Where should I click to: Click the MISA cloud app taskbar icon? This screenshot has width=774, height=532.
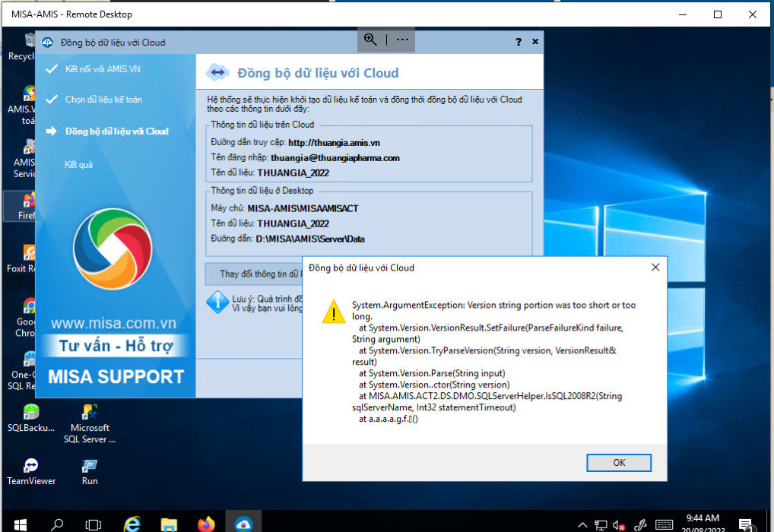point(243,523)
